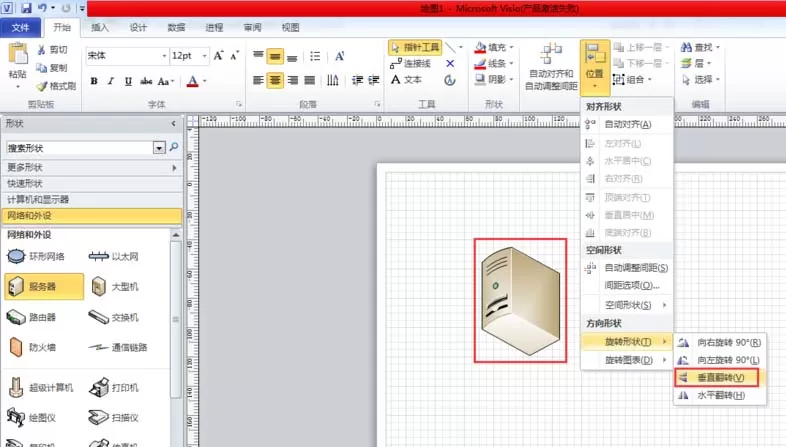The image size is (786, 447).
Task: Choose Rotate Left 90° menu item
Action: 719,360
